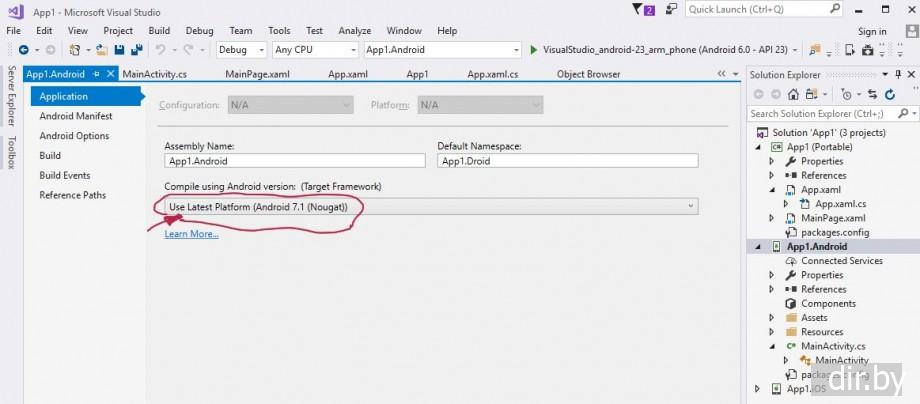Switch to the MainPage.xaml tab
This screenshot has height=404, width=920.
(x=257, y=74)
